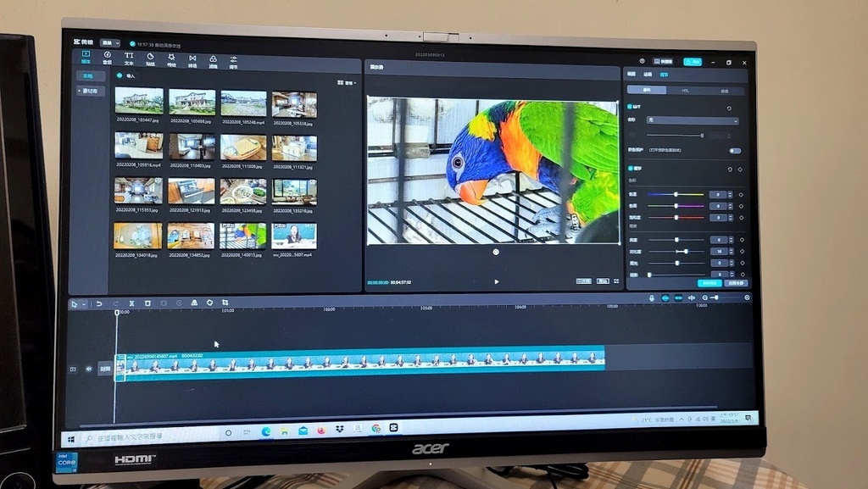Viewport: 868px width, 489px height.
Task: Click the Mirror flip icon in timeline toolbar
Action: pos(194,303)
